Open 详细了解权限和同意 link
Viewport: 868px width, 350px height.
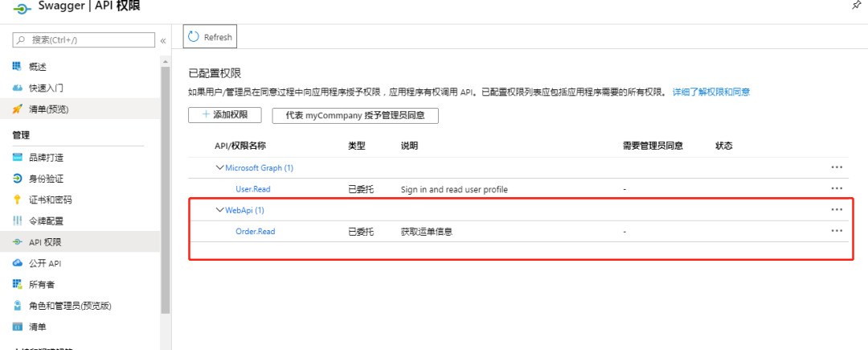click(711, 92)
